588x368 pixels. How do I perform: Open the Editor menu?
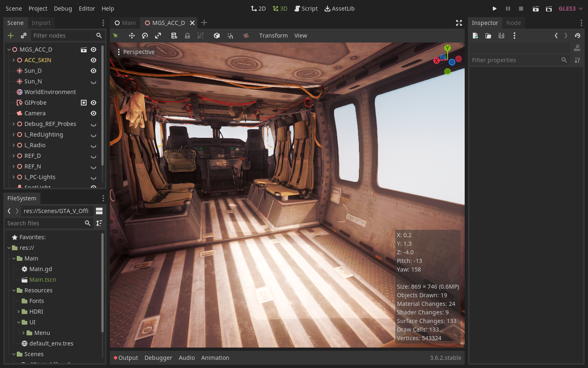pyautogui.click(x=87, y=9)
